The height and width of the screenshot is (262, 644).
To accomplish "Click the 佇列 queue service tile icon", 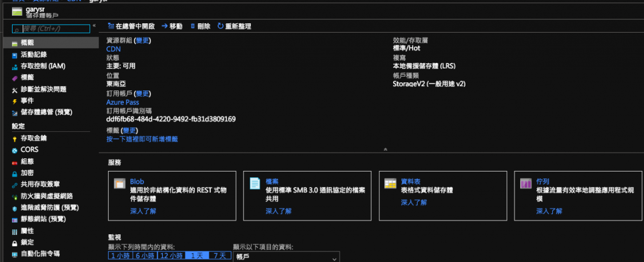I will click(526, 183).
